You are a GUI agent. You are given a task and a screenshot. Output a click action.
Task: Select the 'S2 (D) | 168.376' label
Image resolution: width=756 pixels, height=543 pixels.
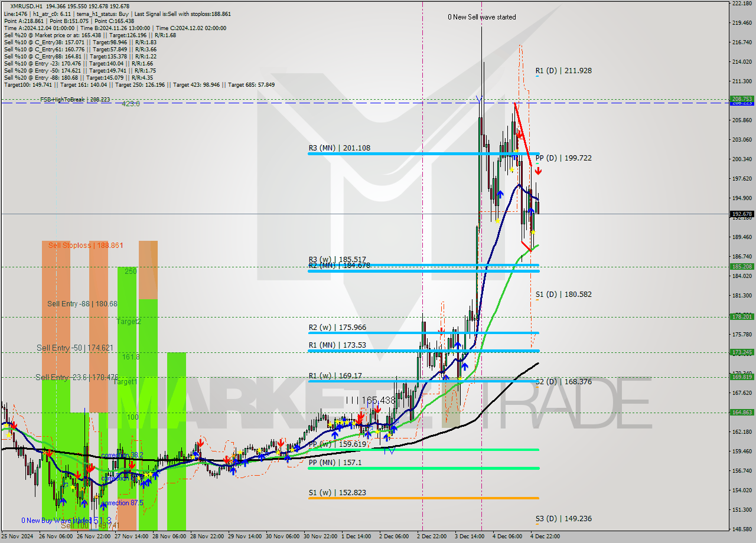point(563,382)
